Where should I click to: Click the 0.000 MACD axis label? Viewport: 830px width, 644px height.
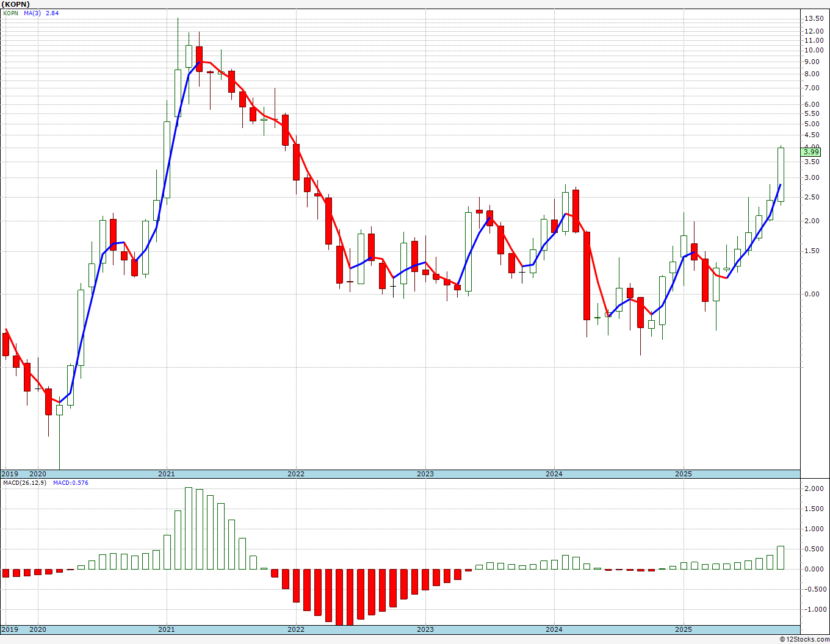(813, 570)
